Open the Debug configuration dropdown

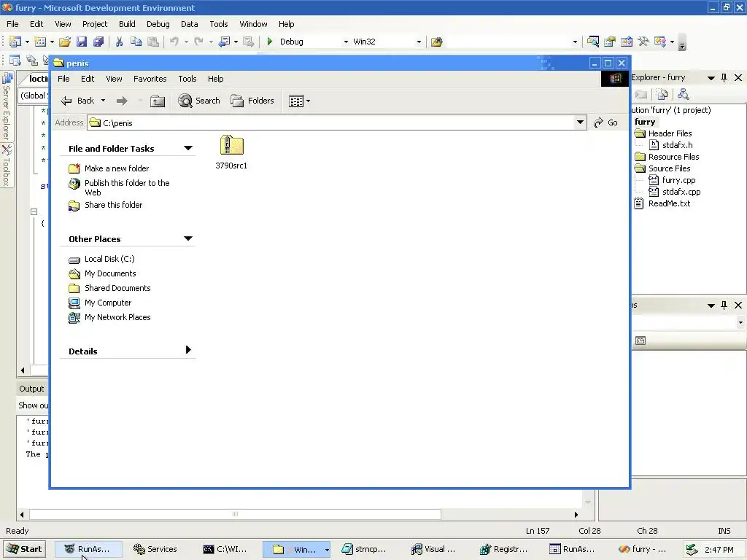[x=346, y=42]
